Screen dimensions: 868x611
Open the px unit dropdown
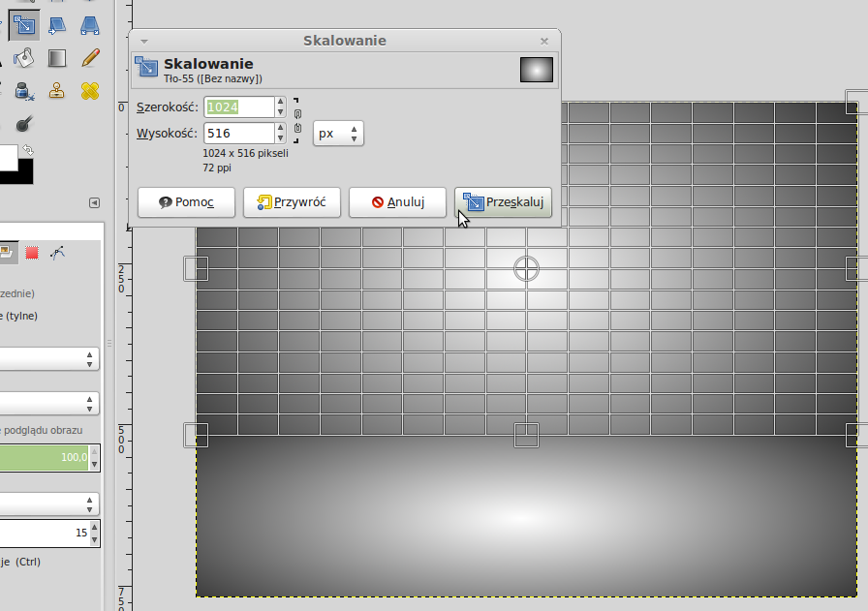[338, 134]
